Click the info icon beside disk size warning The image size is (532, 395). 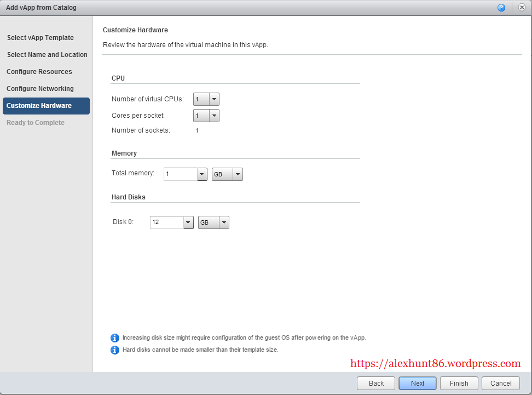pos(115,338)
